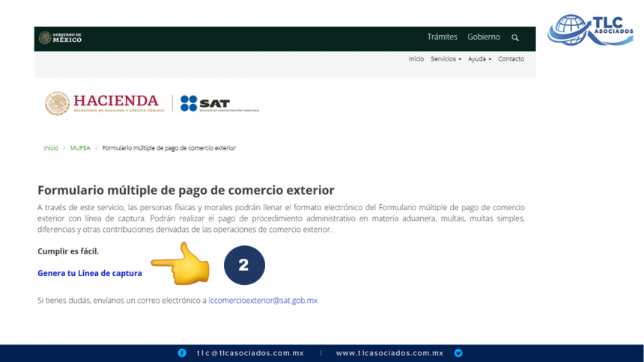Expand the Ayuda dropdown
The width and height of the screenshot is (644, 362).
tap(479, 58)
